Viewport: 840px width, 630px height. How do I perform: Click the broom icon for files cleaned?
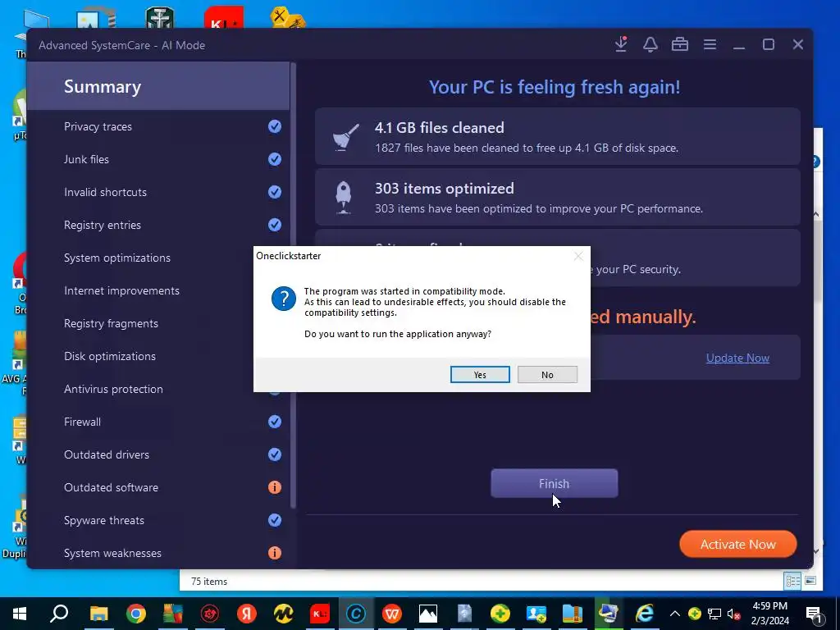(345, 137)
